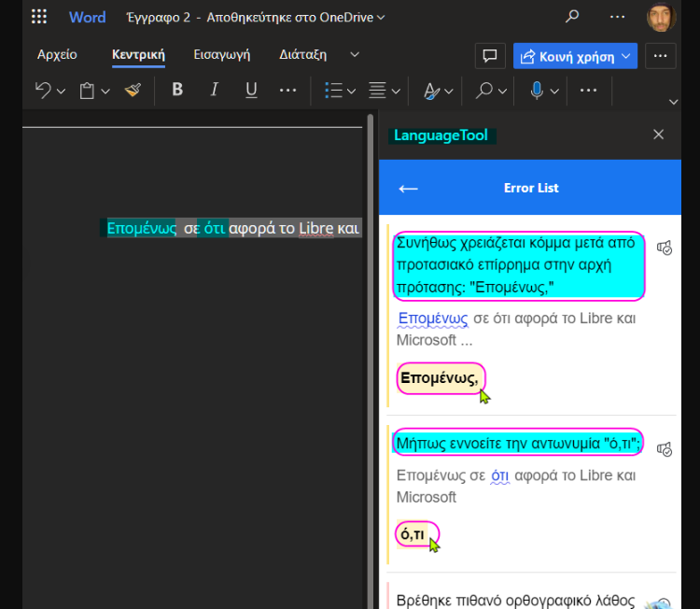
Task: Expand the alignment dropdown arrow
Action: pyautogui.click(x=396, y=92)
